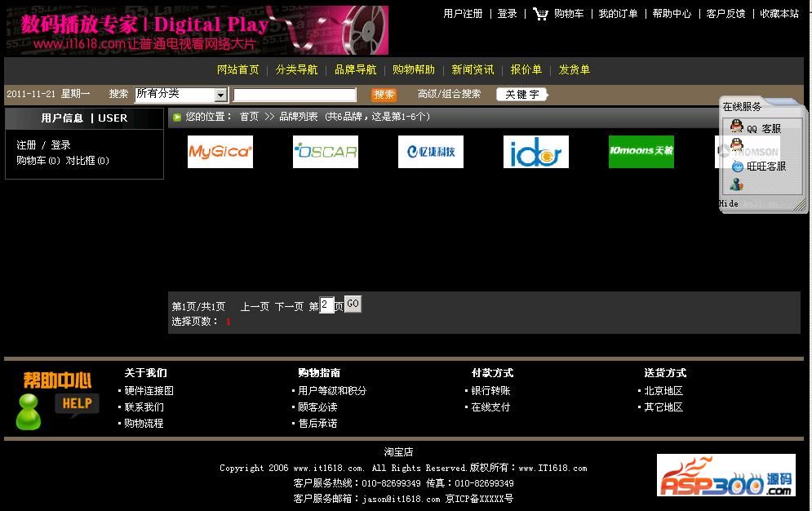Click 登录 in the top header
The image size is (812, 511).
(x=507, y=13)
